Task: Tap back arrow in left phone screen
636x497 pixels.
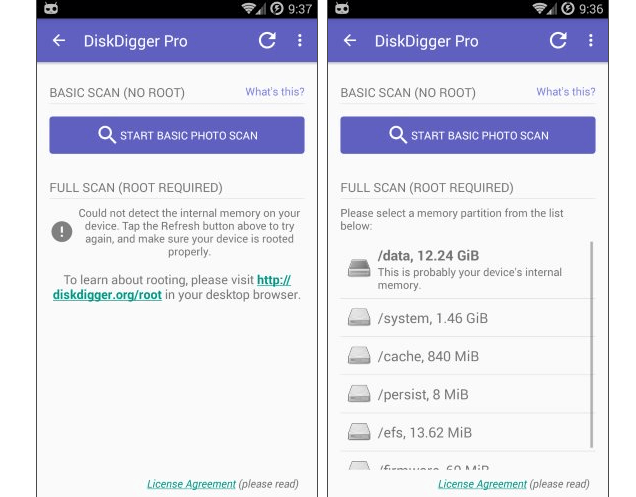Action: coord(59,41)
